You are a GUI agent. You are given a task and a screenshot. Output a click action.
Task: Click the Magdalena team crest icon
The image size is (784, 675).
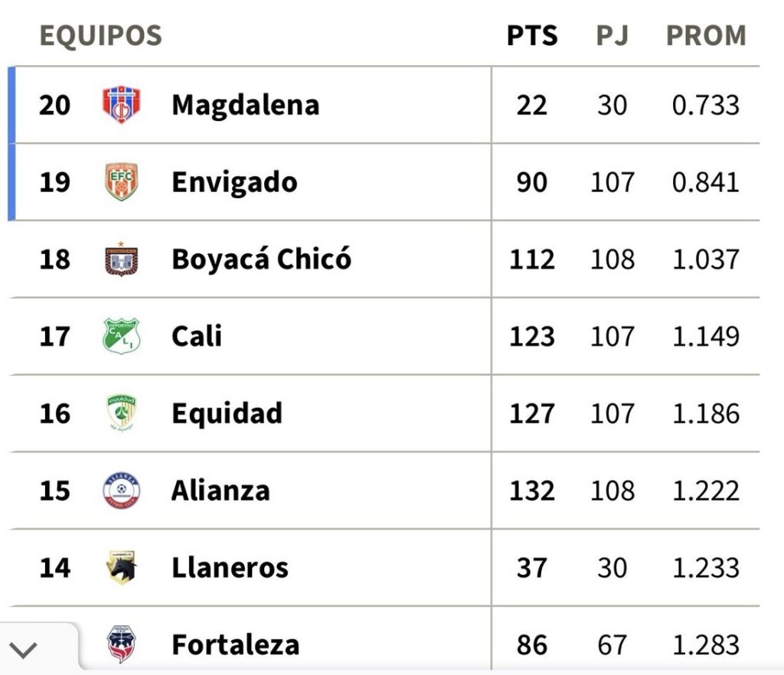[122, 105]
